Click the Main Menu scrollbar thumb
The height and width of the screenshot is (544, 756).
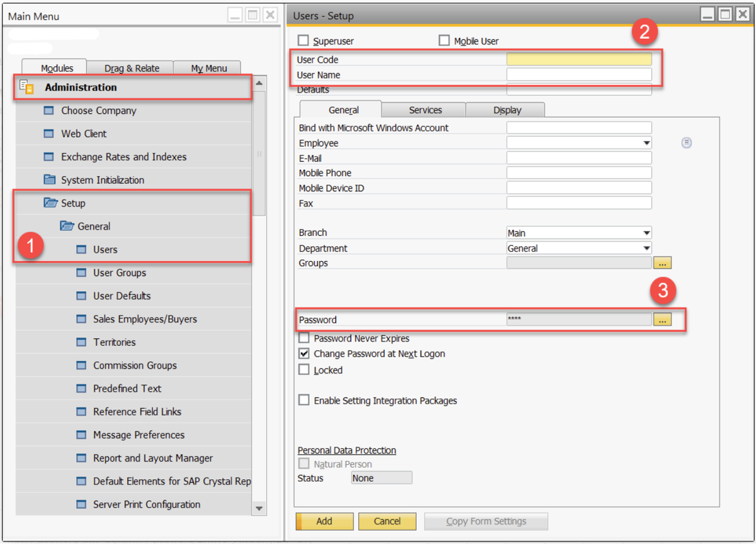(259, 153)
